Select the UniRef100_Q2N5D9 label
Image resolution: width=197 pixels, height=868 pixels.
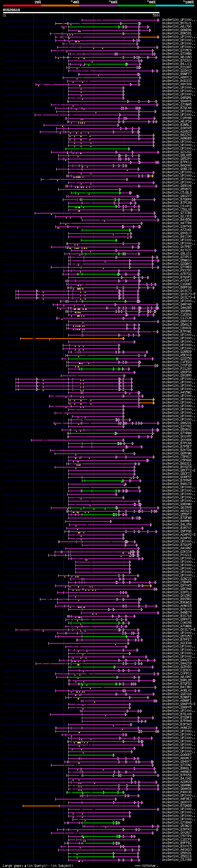pyautogui.click(x=177, y=352)
